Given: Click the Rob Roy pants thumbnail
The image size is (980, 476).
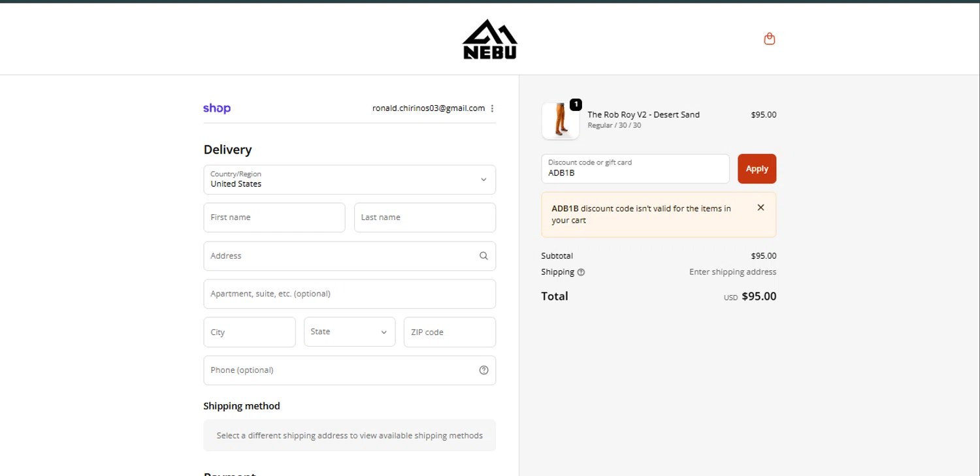Looking at the screenshot, I should [561, 121].
